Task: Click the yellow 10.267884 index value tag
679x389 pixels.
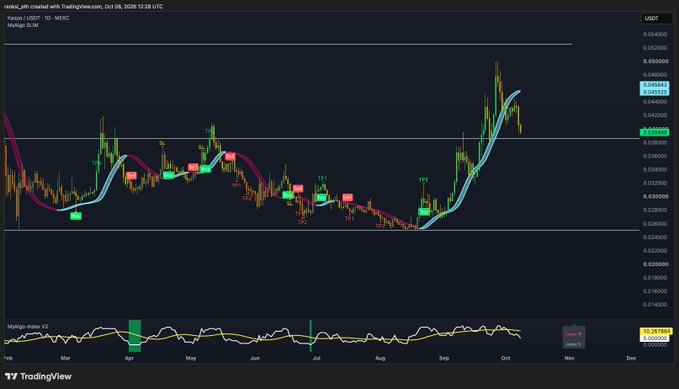Action: [x=656, y=331]
